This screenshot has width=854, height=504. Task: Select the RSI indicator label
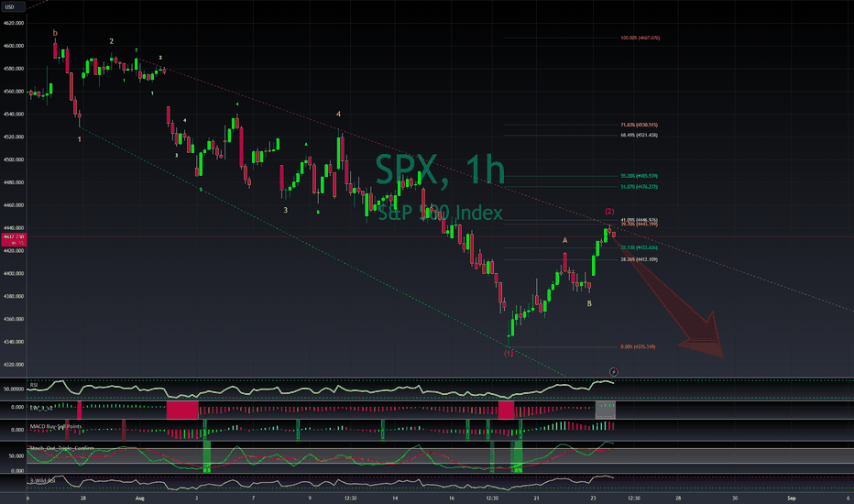(x=34, y=385)
